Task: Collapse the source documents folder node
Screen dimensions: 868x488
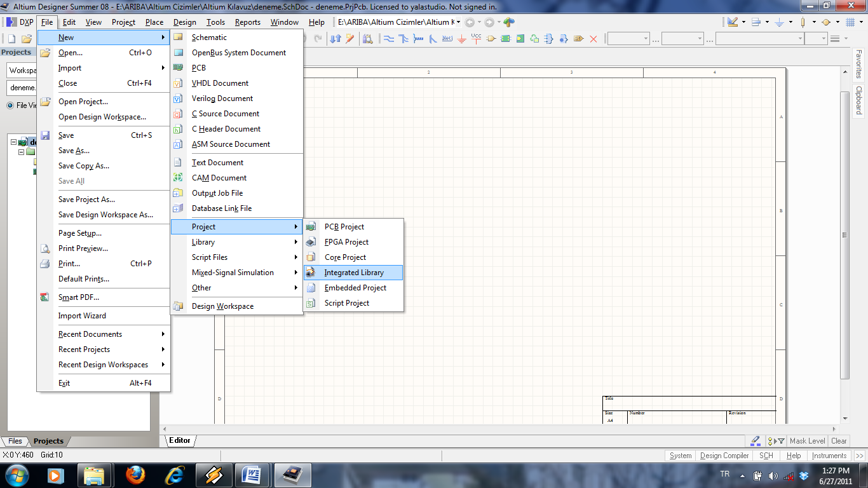Action: [22, 152]
